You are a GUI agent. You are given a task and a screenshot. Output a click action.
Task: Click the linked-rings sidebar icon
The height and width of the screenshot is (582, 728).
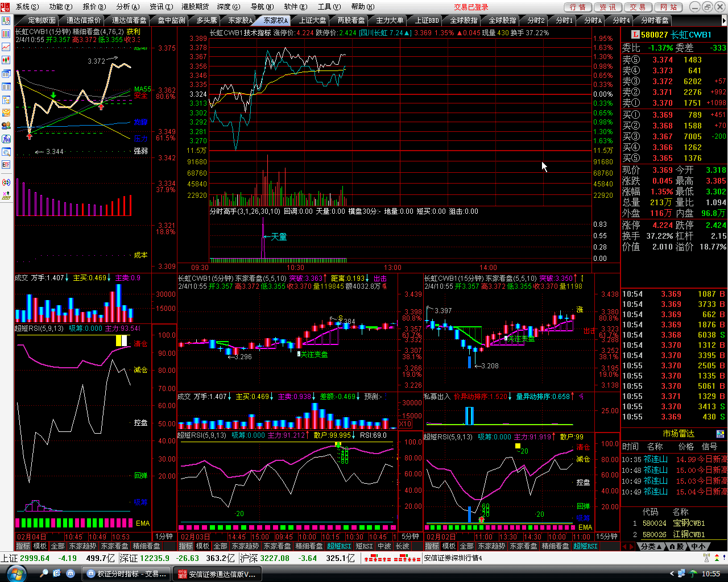pos(6,182)
